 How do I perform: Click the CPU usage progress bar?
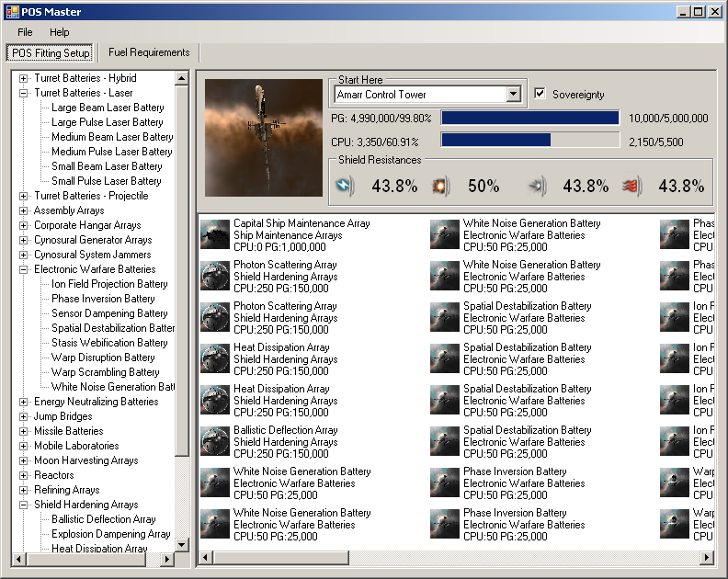pyautogui.click(x=530, y=140)
